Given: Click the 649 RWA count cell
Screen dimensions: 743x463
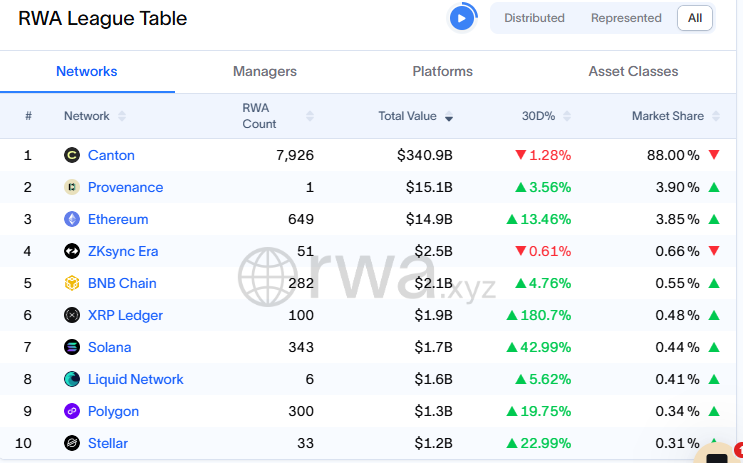Looking at the screenshot, I should pyautogui.click(x=301, y=219).
